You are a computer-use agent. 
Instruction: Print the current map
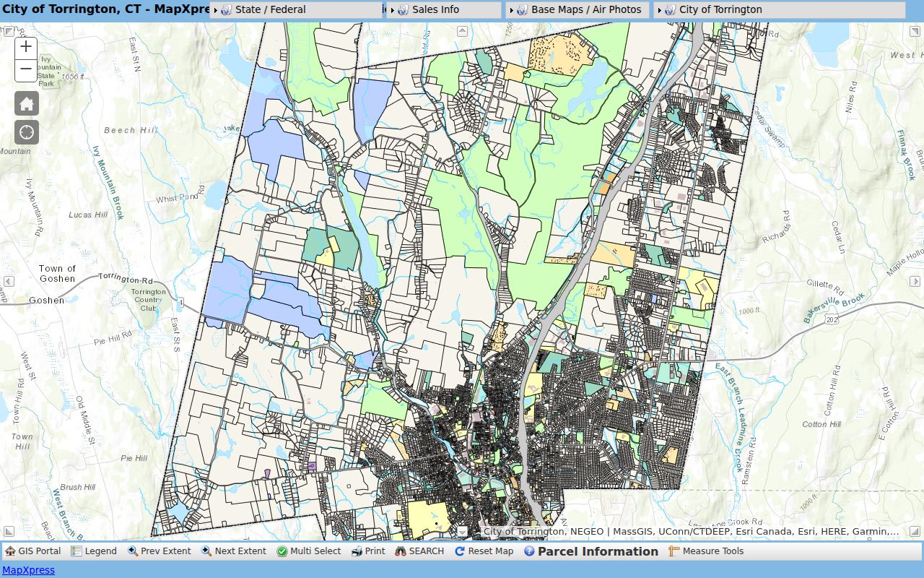[368, 551]
